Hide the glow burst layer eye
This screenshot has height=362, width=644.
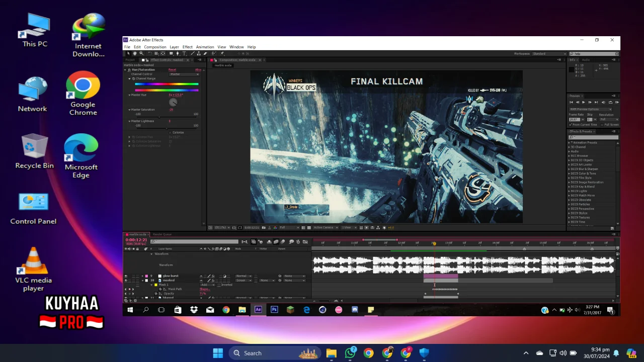126,276
